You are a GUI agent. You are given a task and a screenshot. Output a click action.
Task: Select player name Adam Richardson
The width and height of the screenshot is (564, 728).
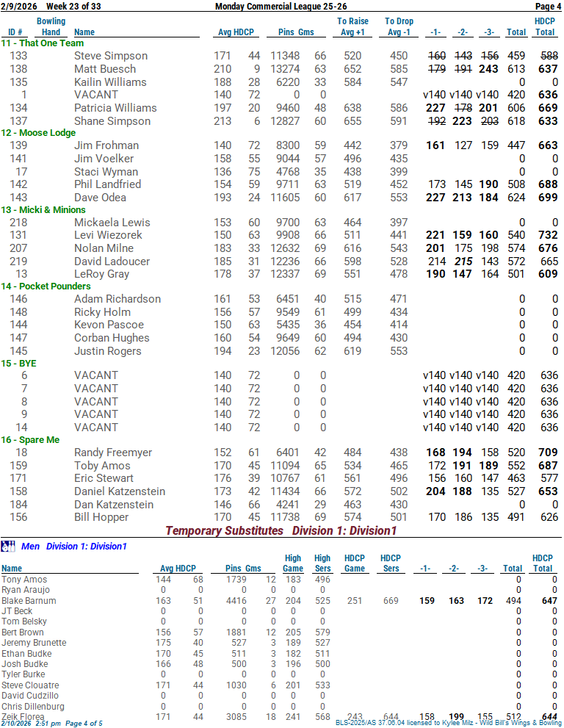[x=117, y=299]
